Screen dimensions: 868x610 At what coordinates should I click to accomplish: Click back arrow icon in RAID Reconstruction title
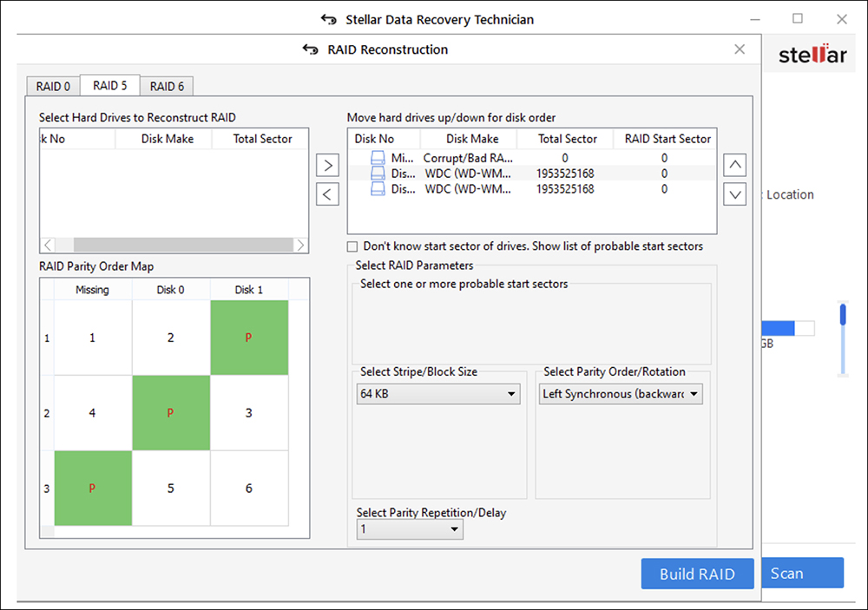point(310,49)
